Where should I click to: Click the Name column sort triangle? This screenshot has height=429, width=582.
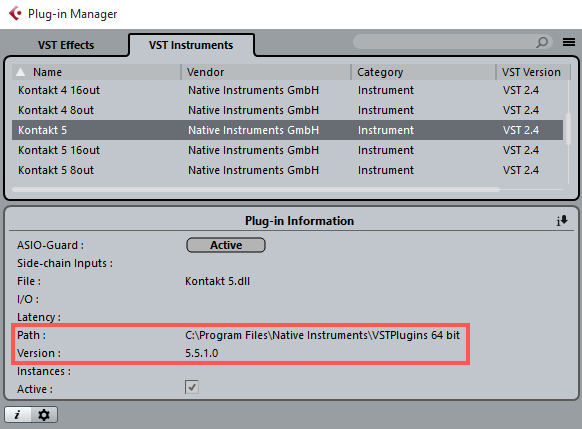click(x=20, y=72)
